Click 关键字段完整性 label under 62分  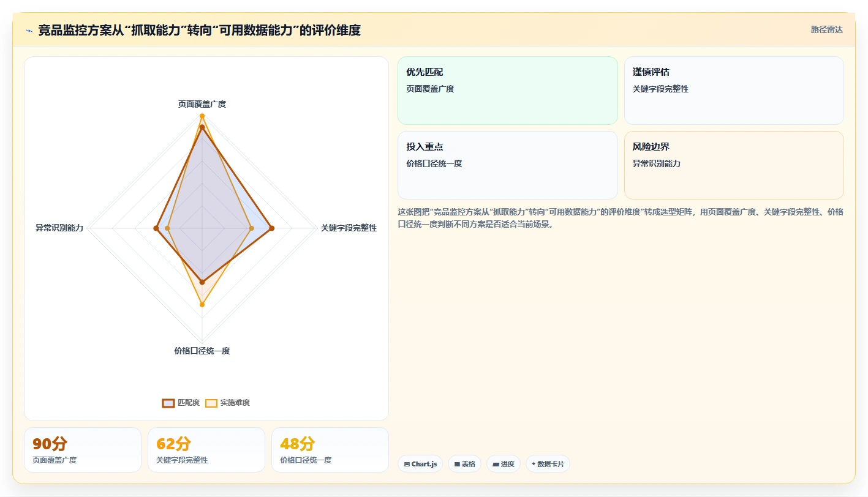182,460
